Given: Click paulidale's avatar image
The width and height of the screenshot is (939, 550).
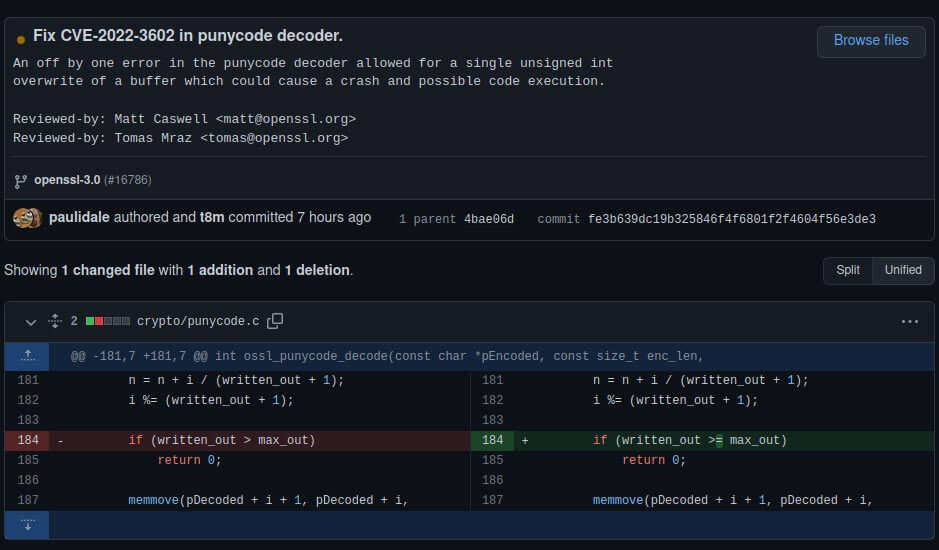Looking at the screenshot, I should tap(22, 218).
